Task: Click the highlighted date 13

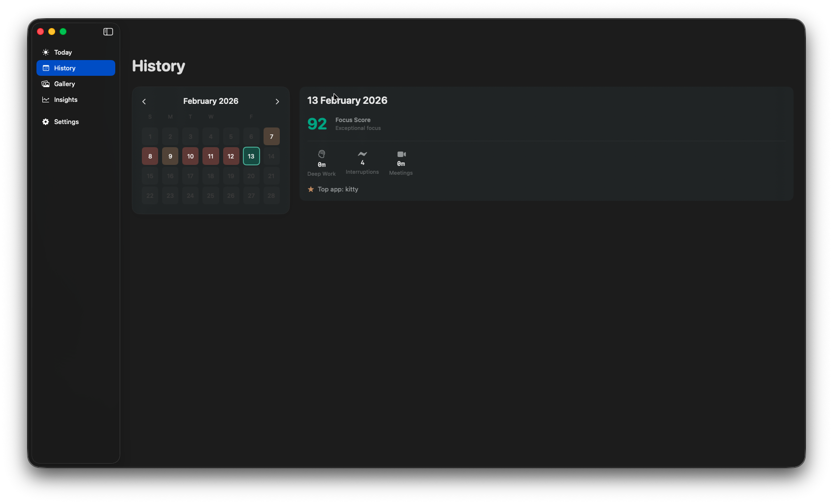Action: tap(251, 156)
